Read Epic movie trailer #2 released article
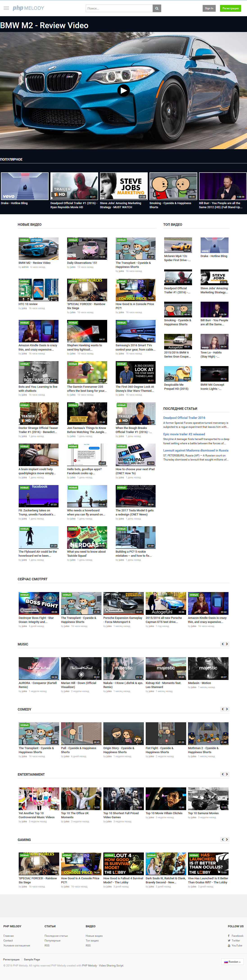The width and height of the screenshot is (247, 980). coord(184,434)
